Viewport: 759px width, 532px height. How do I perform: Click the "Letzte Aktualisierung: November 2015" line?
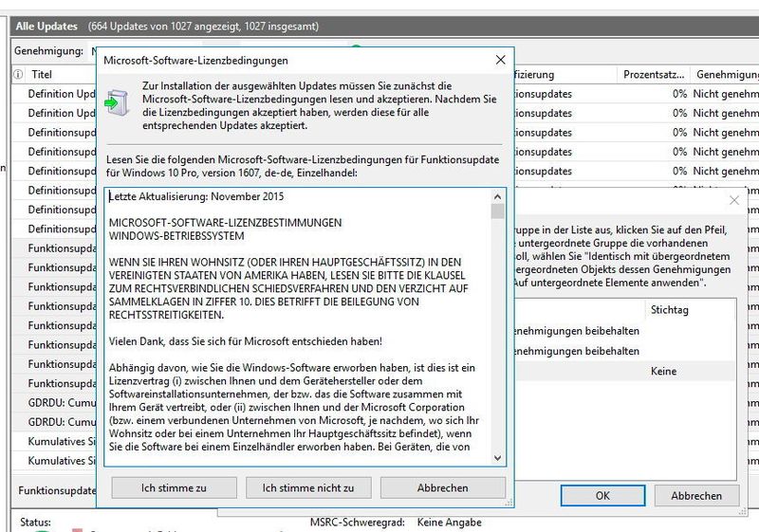click(196, 196)
